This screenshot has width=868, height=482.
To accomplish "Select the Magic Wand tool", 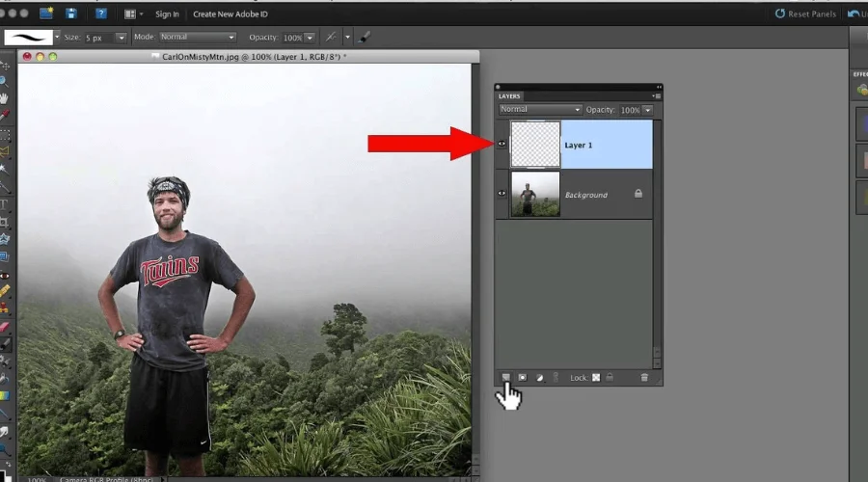I will click(5, 169).
